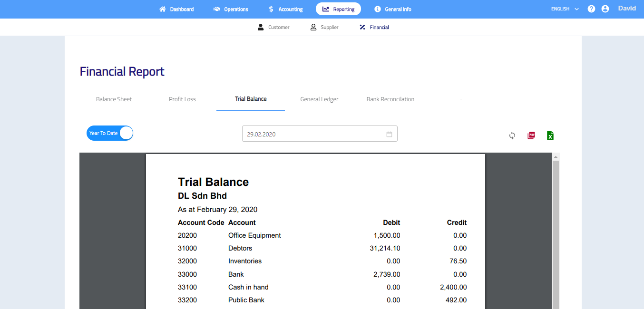Click the user profile avatar icon

tap(605, 9)
